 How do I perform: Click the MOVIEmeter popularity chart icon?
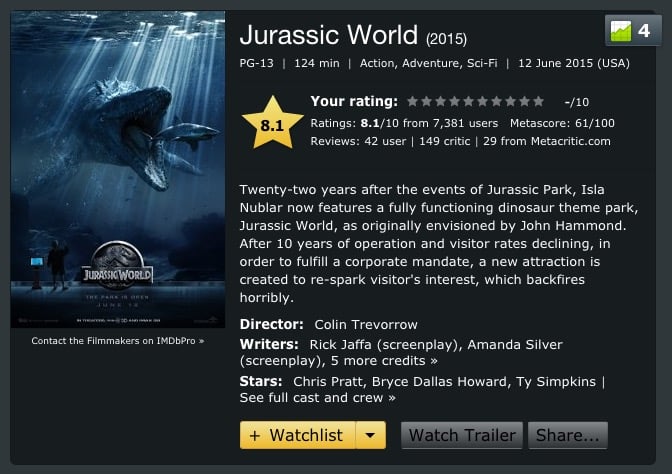coord(621,31)
